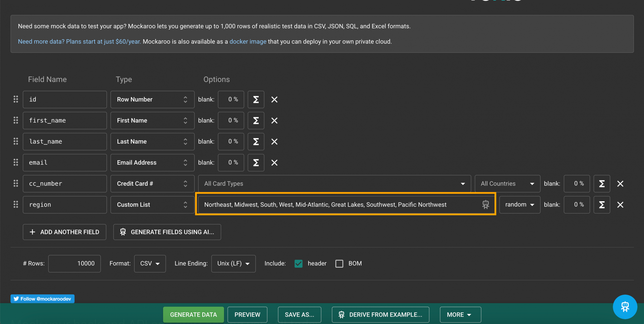Toggle the header include checkbox
644x324 pixels.
(299, 263)
